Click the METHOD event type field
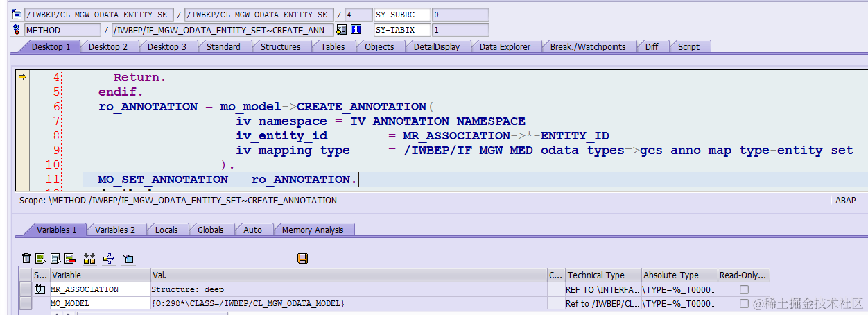 click(62, 30)
